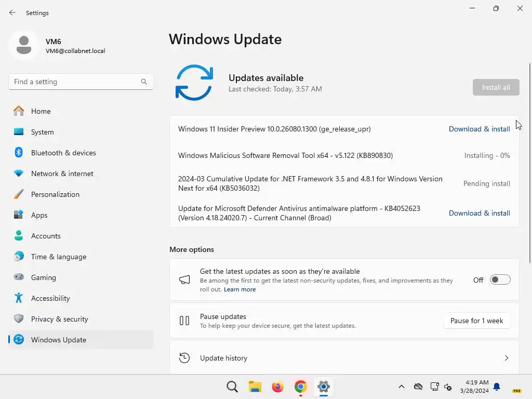The image size is (532, 399).
Task: Click the Bluetooth icon in sidebar
Action: coord(19,152)
